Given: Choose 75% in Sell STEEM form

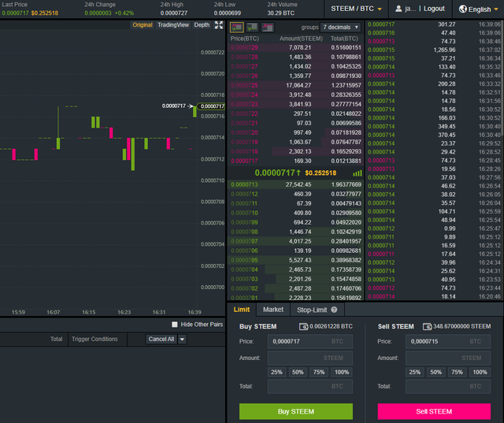Looking at the screenshot, I should click(457, 373).
